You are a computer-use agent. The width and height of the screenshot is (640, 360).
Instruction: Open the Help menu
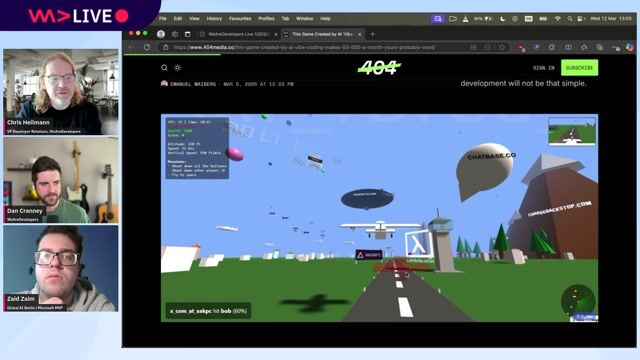pos(325,19)
